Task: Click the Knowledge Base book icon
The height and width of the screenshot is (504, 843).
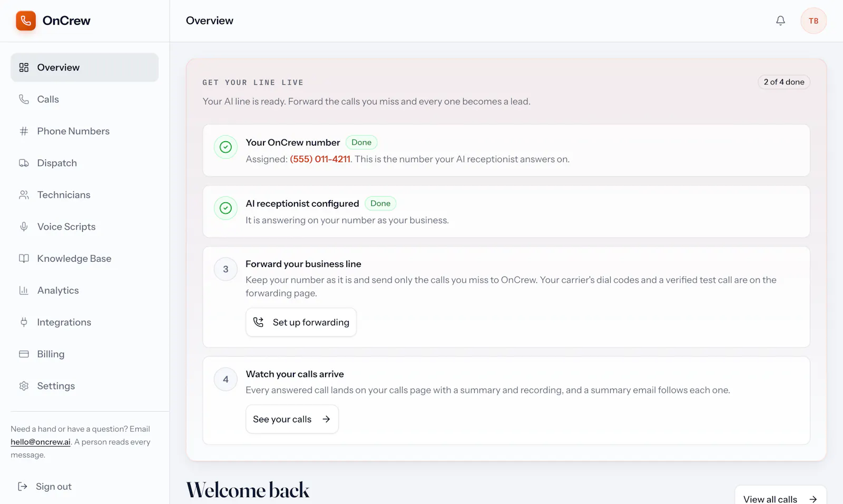Action: (x=24, y=259)
